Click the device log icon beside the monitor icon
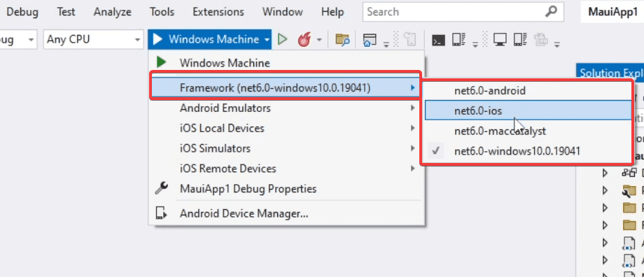This screenshot has width=644, height=277. coord(520,40)
